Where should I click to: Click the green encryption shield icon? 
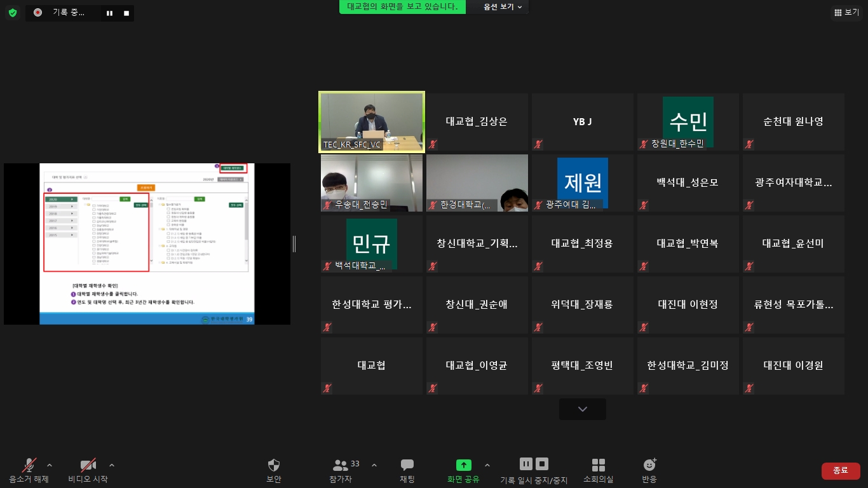tap(13, 13)
